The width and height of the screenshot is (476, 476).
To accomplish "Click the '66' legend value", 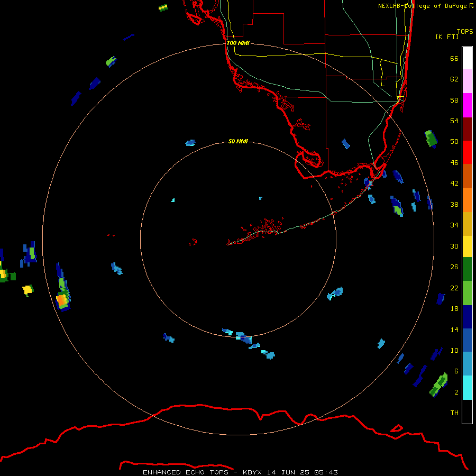I will 454,58.
